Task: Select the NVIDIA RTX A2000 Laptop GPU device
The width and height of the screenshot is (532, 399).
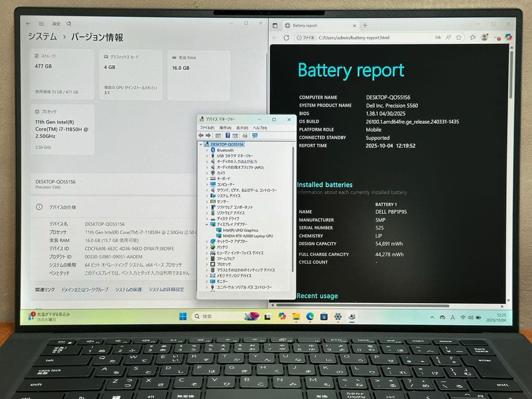Action: tap(248, 235)
